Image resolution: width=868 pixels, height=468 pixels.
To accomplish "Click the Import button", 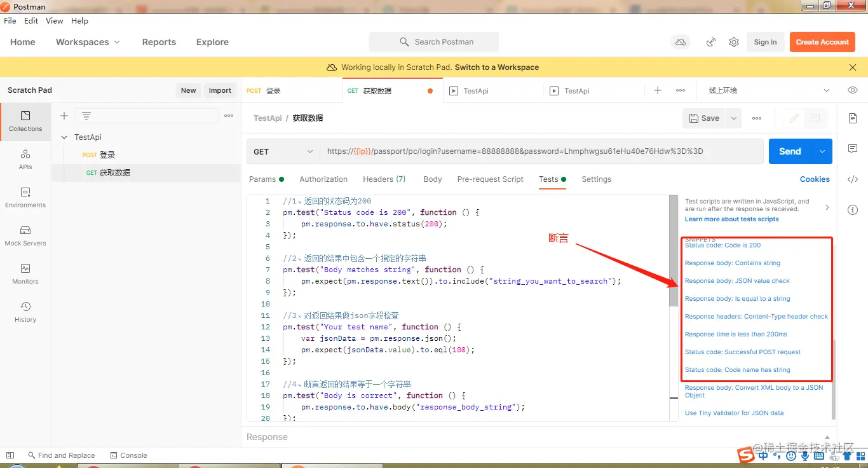I will 220,90.
